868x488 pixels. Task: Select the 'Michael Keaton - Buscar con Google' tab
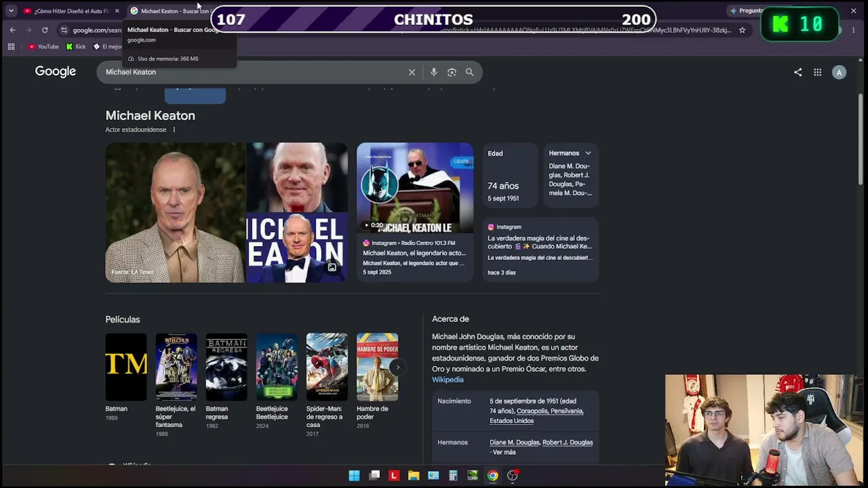click(x=170, y=11)
